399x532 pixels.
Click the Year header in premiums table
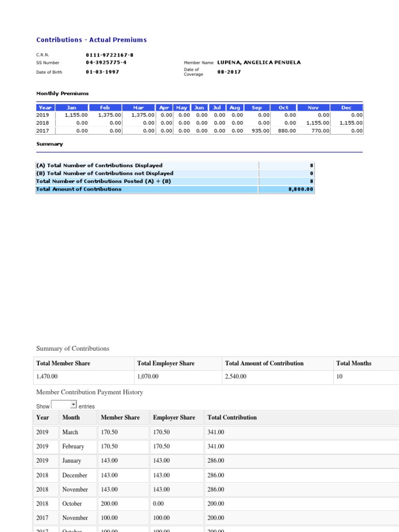pyautogui.click(x=45, y=108)
